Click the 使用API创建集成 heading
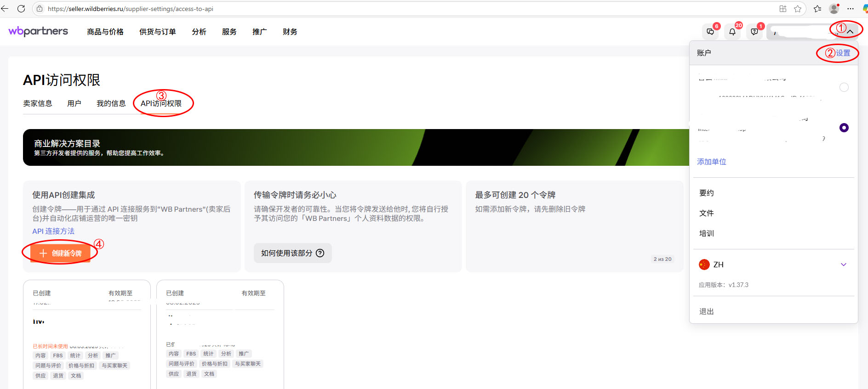868x389 pixels. click(63, 195)
